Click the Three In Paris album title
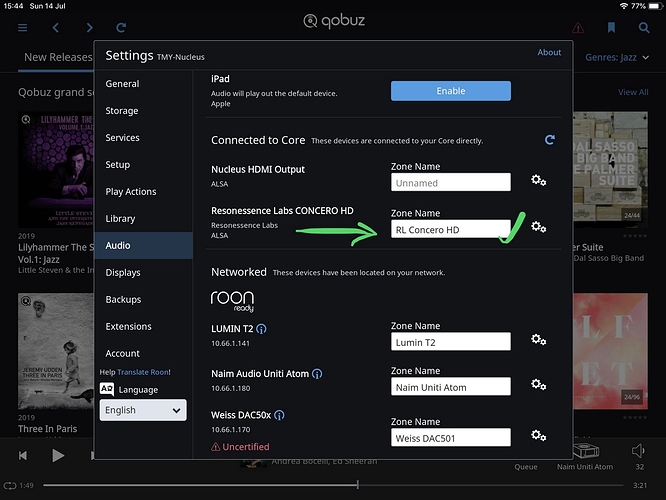 (48, 429)
